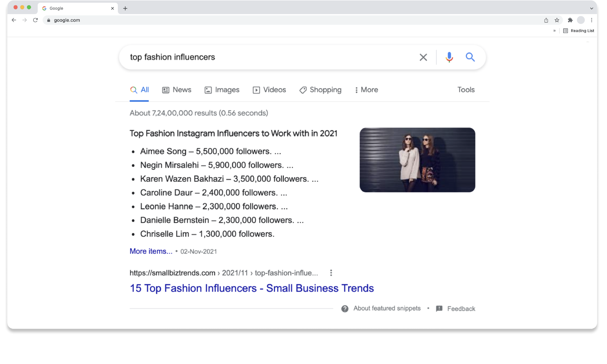Open Chrome three-dot menu

(591, 20)
